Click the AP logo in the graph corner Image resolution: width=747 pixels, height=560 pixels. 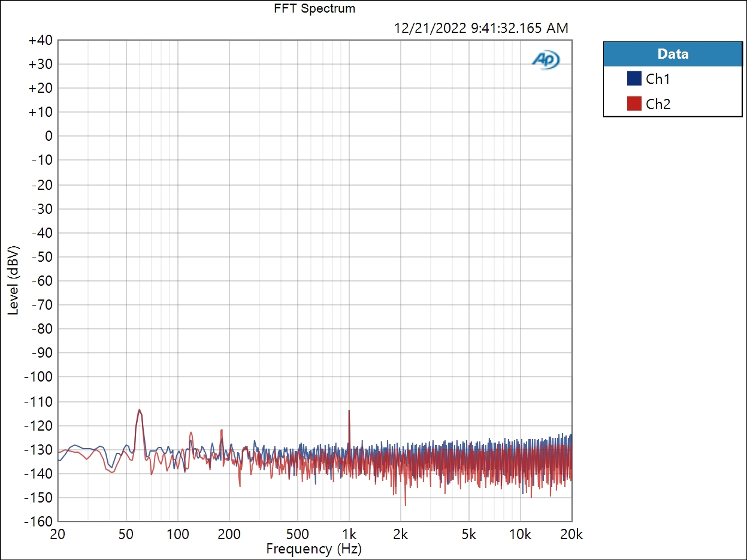click(546, 59)
